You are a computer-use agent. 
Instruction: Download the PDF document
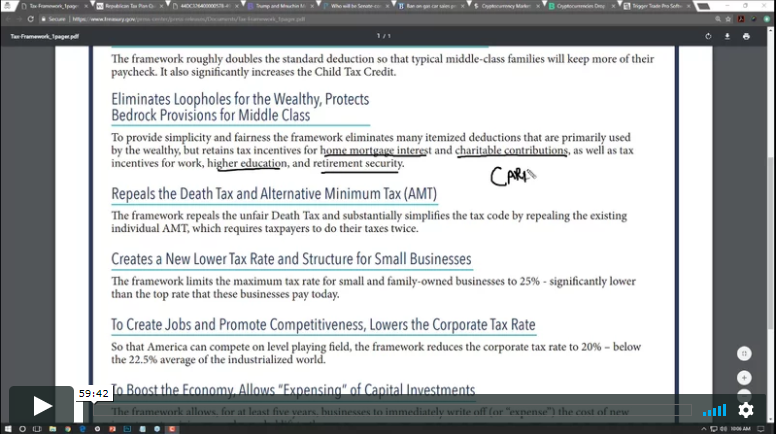727,36
